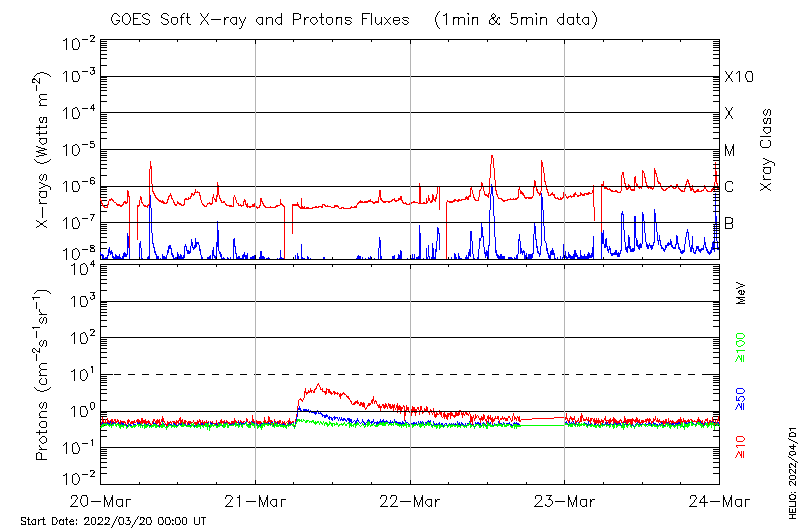This screenshot has height=530, width=800.
Task: Click the red ≥10 MeV legend label
Action: (x=741, y=447)
